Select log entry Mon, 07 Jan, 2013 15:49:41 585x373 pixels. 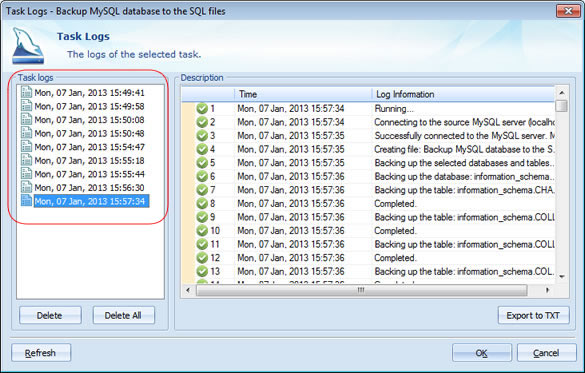pyautogui.click(x=89, y=93)
